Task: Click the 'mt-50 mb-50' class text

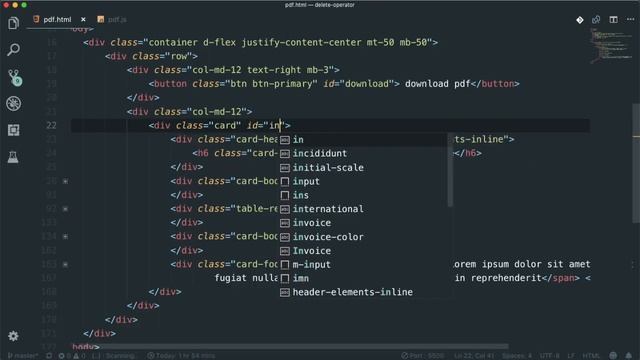Action: tap(397, 42)
